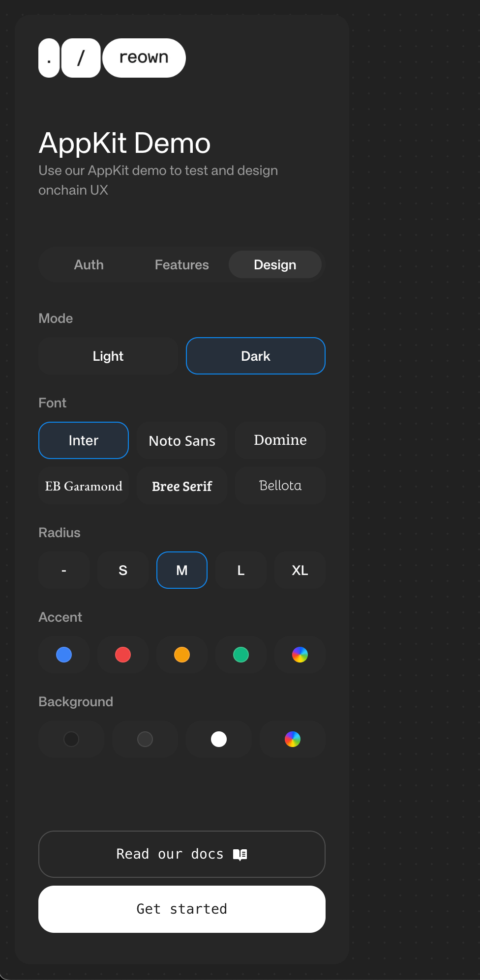
Task: Pick the Bree Serif font
Action: [x=182, y=486]
